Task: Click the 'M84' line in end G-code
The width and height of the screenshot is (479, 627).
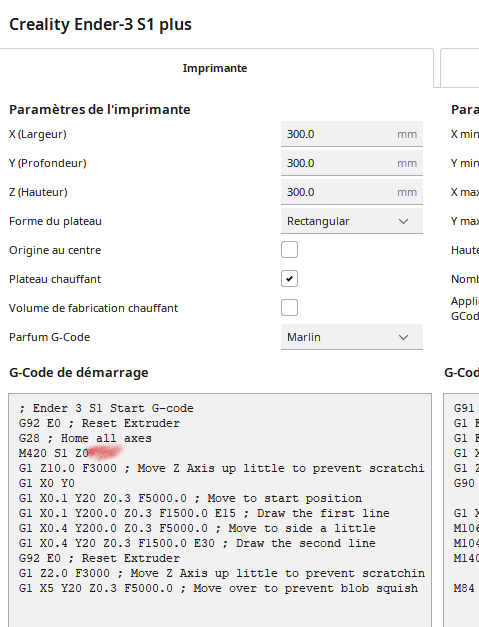Action: pyautogui.click(x=464, y=588)
